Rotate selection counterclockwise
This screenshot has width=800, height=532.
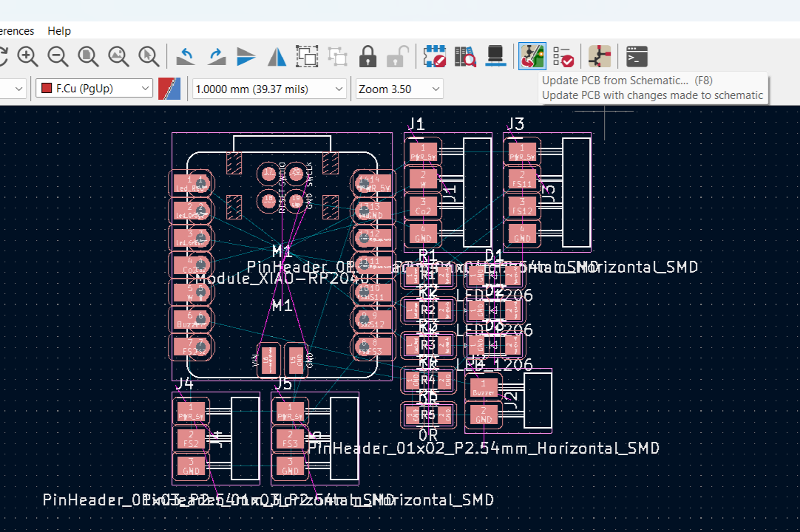click(186, 56)
